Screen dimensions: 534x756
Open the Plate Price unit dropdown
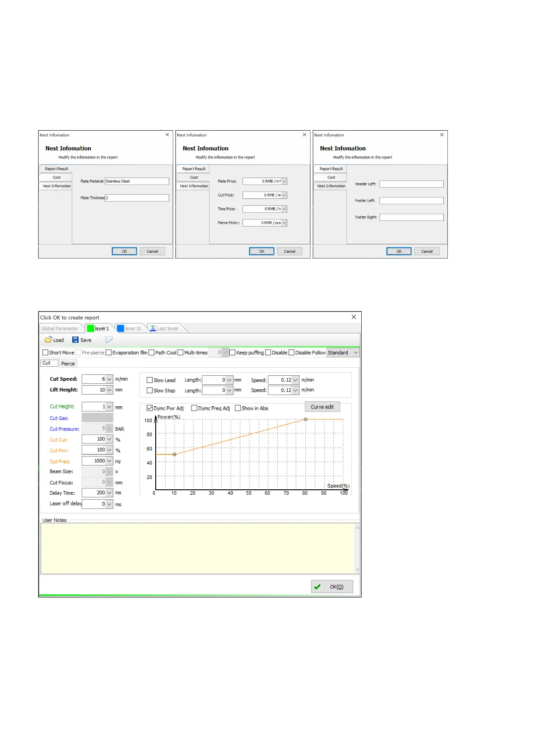coord(284,181)
